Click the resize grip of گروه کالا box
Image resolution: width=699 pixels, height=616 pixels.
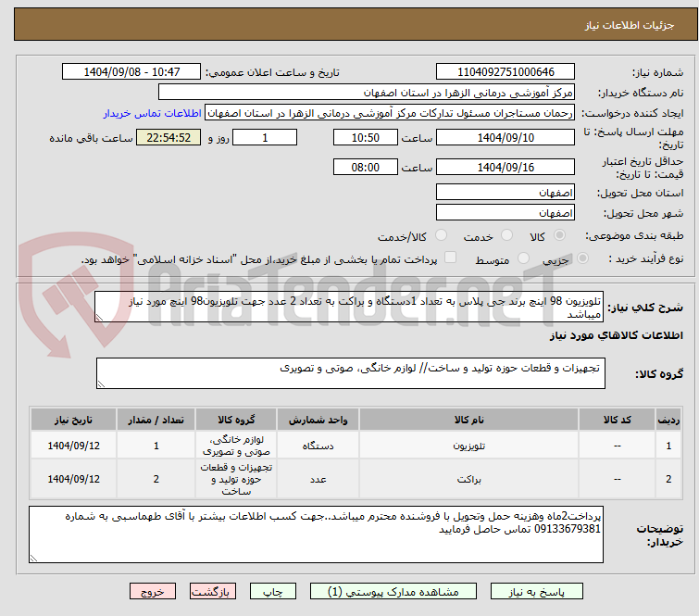click(x=101, y=384)
